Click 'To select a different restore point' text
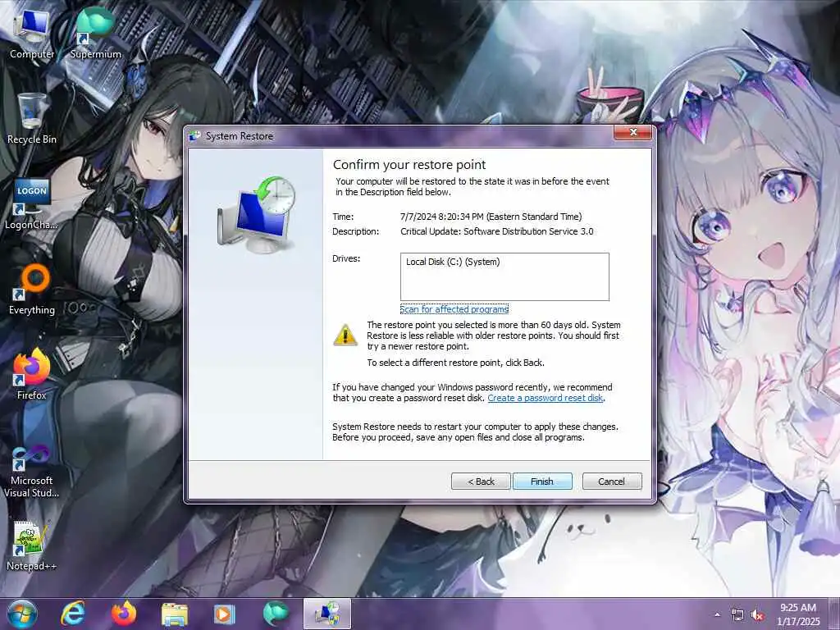The width and height of the screenshot is (840, 630). click(x=455, y=363)
